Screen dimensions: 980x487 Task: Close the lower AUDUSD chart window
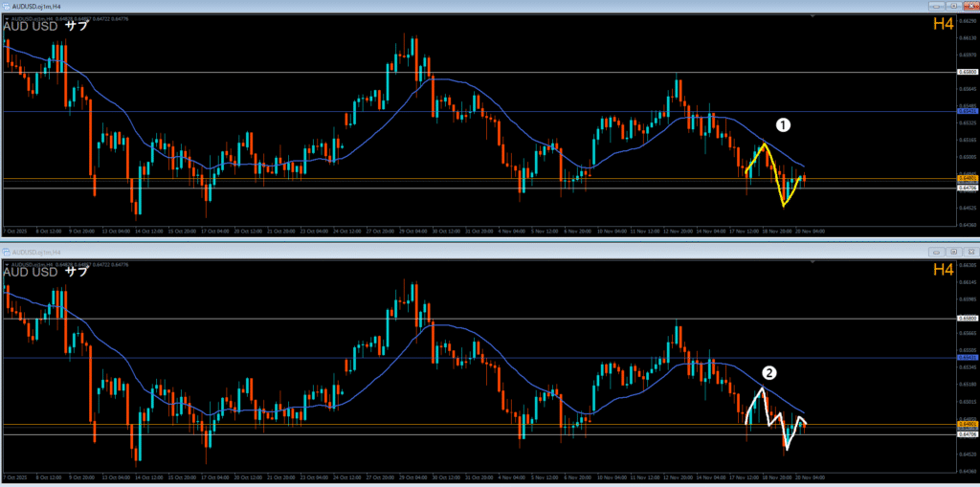(970, 252)
